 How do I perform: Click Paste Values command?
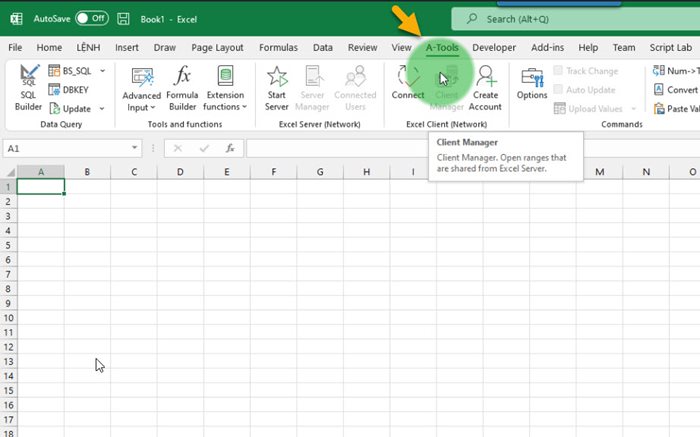coord(676,108)
